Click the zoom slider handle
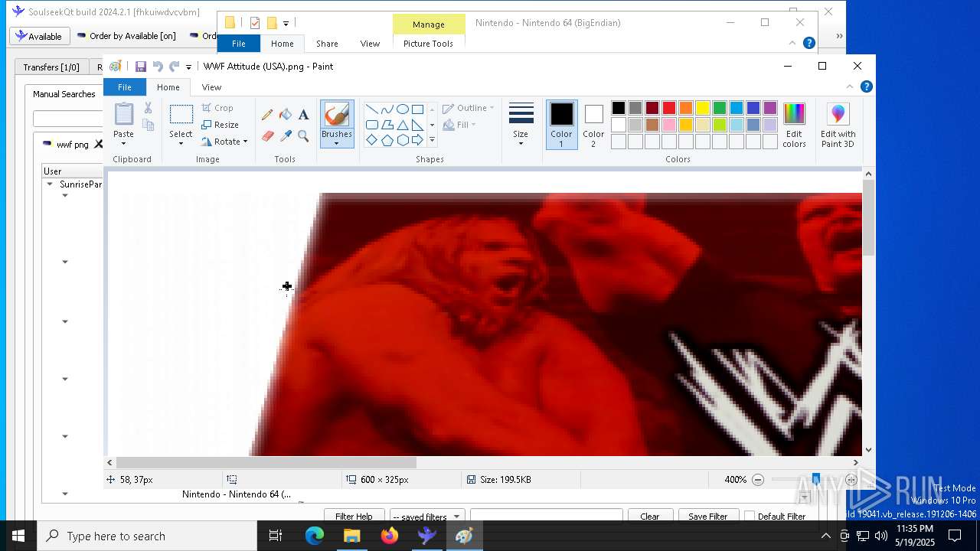This screenshot has width=980, height=551. (x=816, y=480)
